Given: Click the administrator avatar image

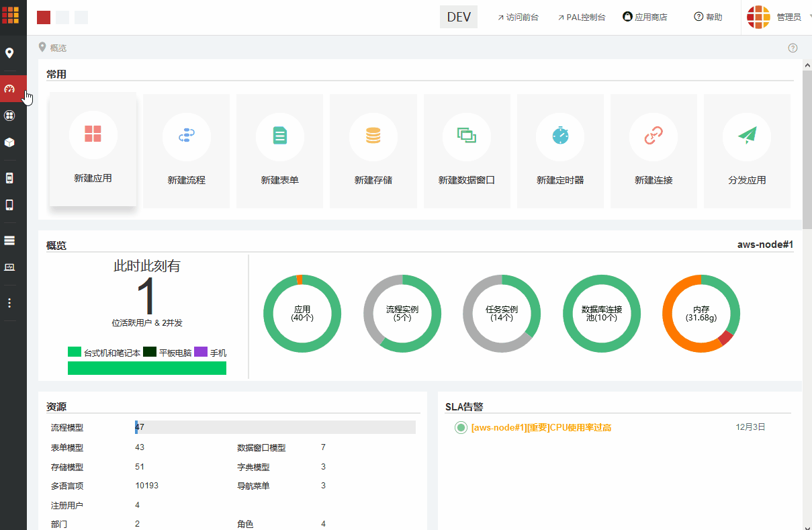Looking at the screenshot, I should pos(758,17).
